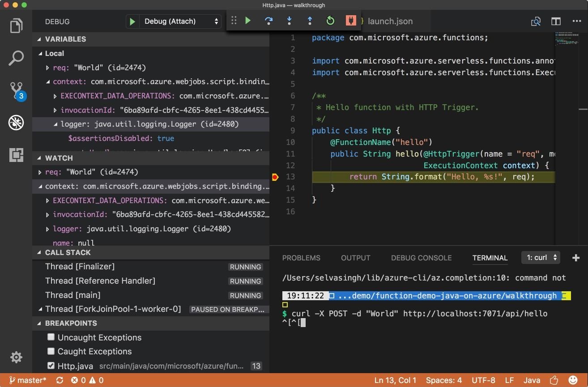The width and height of the screenshot is (588, 387).
Task: Stop debugging with the red stop icon
Action: (x=350, y=21)
